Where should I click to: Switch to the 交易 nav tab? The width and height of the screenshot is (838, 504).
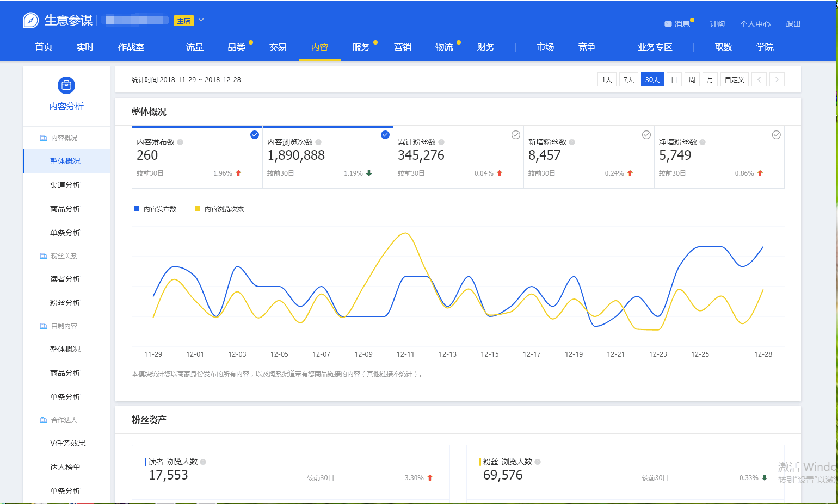click(278, 47)
